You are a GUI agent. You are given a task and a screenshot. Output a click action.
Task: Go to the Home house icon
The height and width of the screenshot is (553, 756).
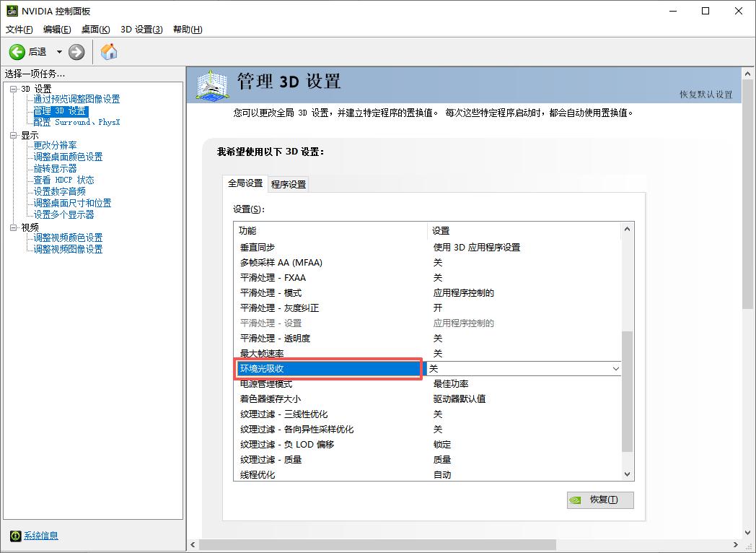coord(109,52)
